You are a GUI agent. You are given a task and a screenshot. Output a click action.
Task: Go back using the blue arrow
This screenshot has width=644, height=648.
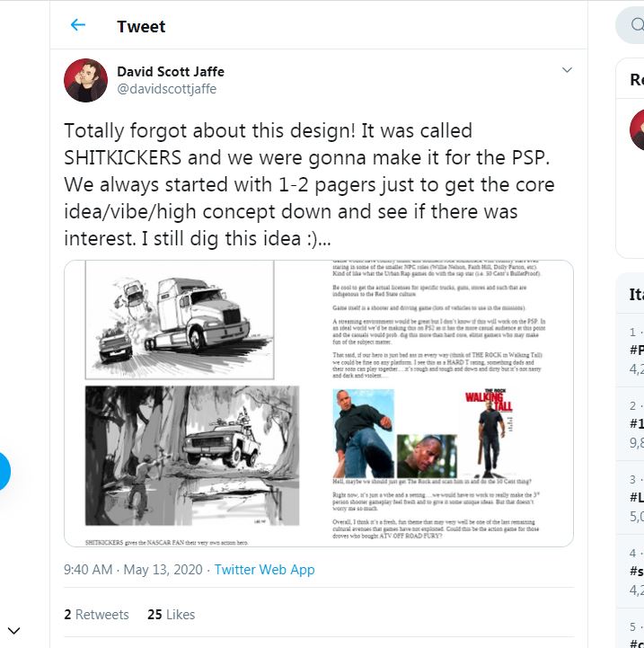[77, 25]
